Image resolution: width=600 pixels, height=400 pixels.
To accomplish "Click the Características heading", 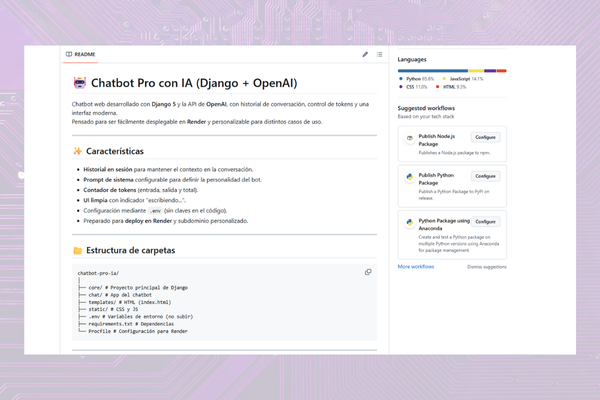I will click(115, 151).
